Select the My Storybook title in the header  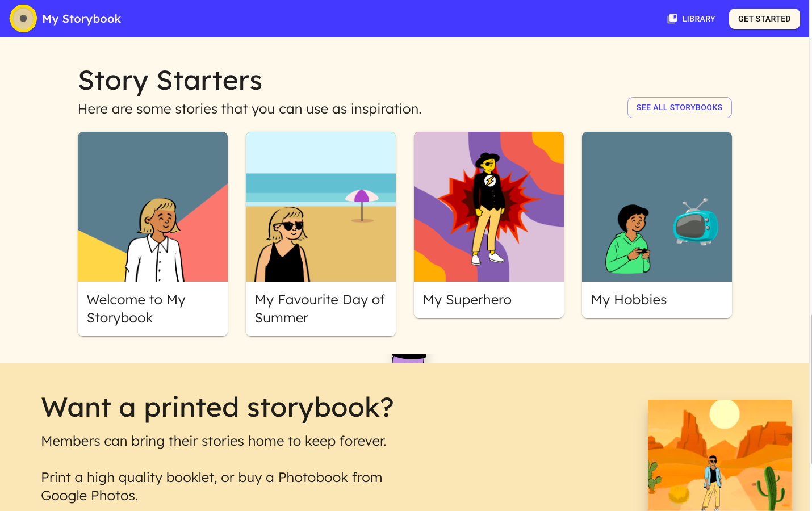pyautogui.click(x=81, y=18)
